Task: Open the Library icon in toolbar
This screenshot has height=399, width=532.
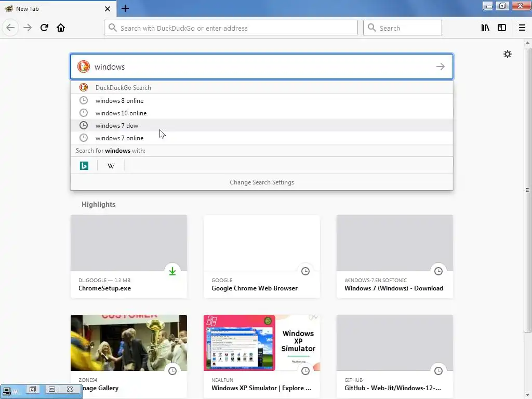Action: (485, 28)
